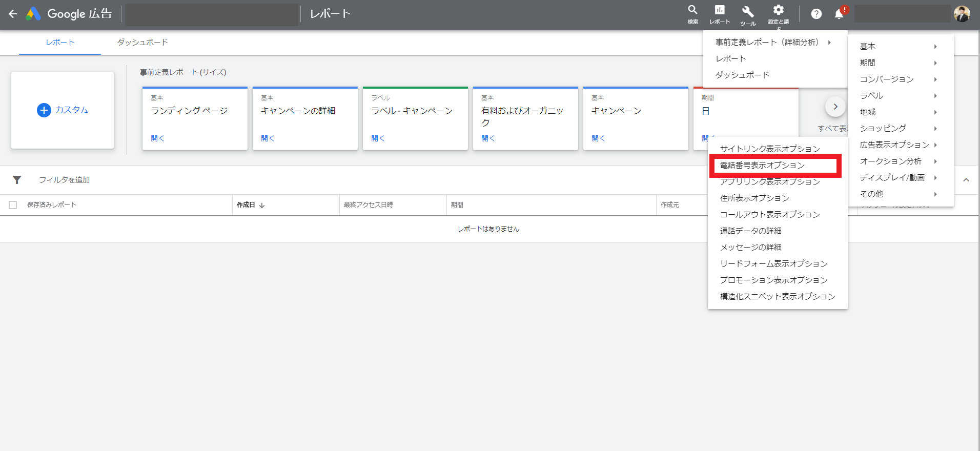Click the blue plus カスタム icon
The height and width of the screenshot is (451, 980).
pos(44,110)
